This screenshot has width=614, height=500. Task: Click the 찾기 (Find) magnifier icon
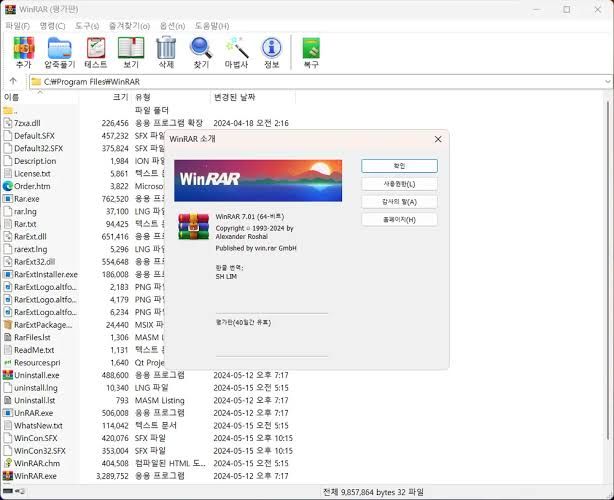201,48
